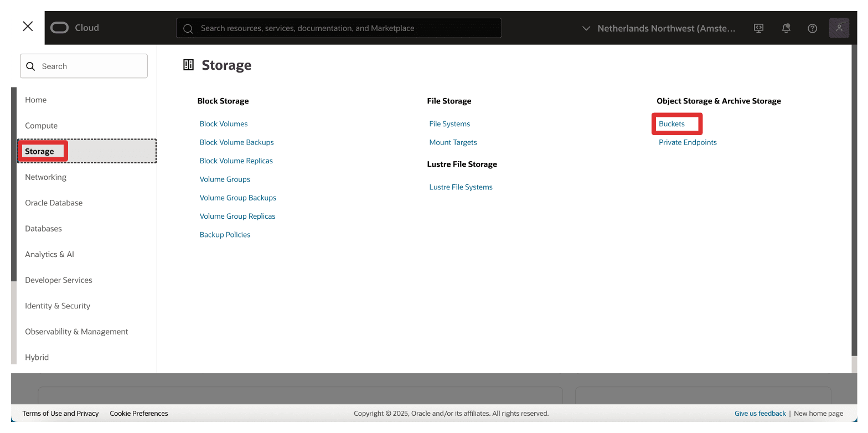Click New home page in the footer
Viewport: 868px width, 433px height.
819,414
